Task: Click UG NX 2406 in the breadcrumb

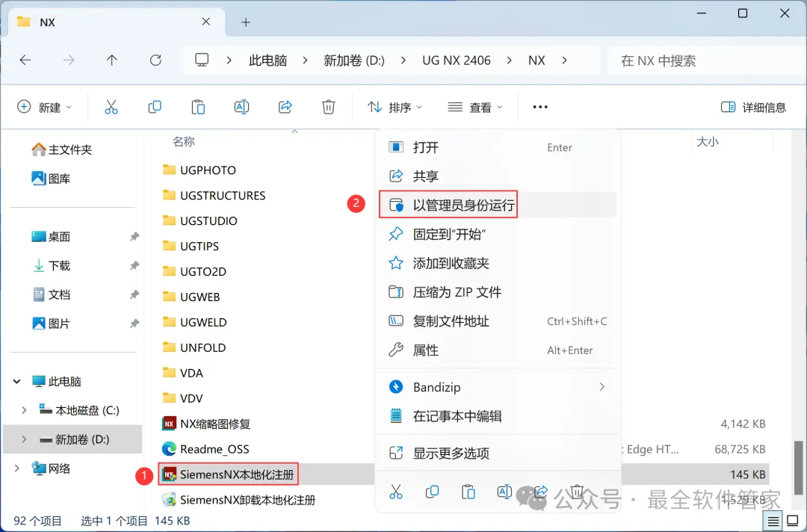Action: (457, 61)
